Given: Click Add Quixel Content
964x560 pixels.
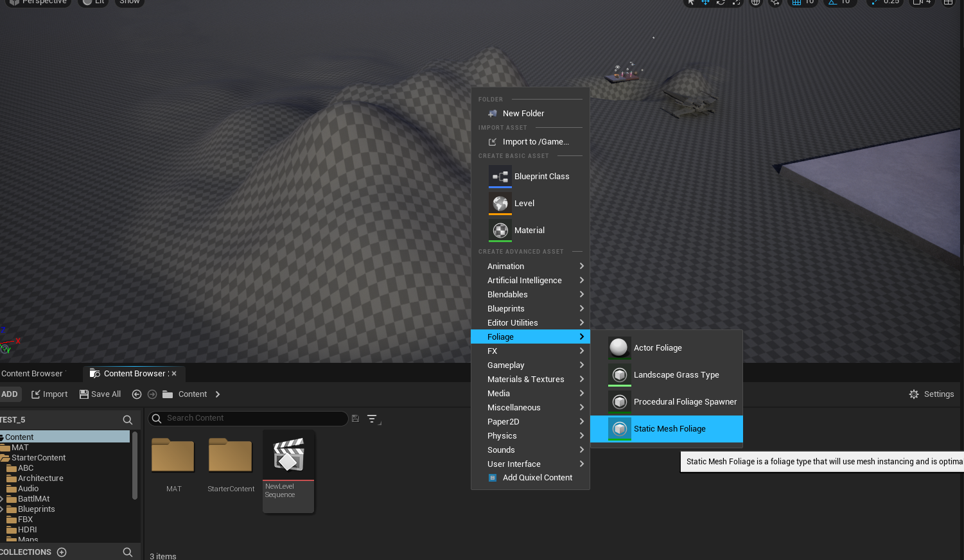Looking at the screenshot, I should [x=530, y=477].
